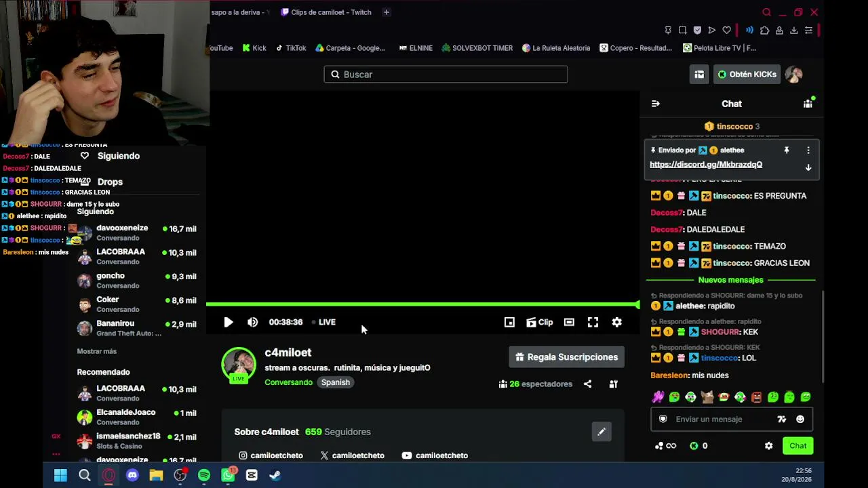Open the chat identity badge icon

[x=663, y=420]
